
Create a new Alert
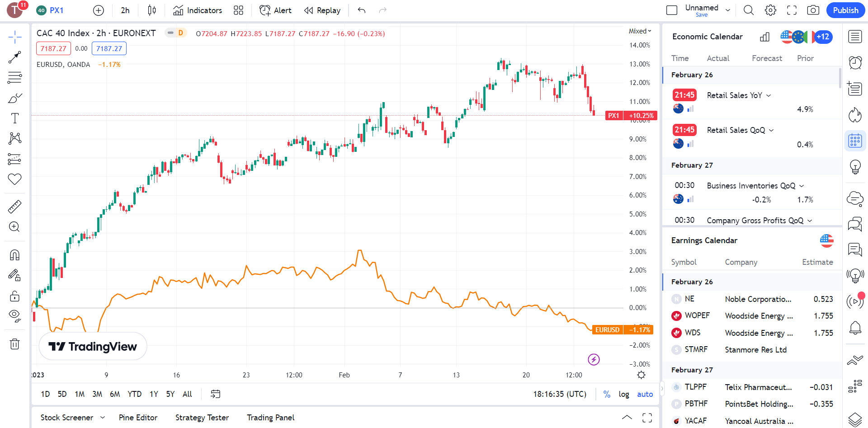275,10
